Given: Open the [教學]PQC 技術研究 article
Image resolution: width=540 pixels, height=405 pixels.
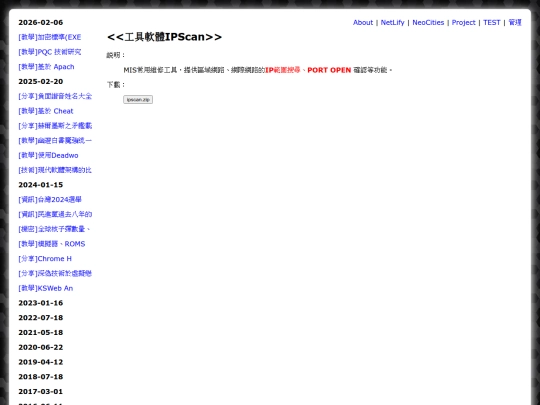Looking at the screenshot, I should (x=50, y=52).
